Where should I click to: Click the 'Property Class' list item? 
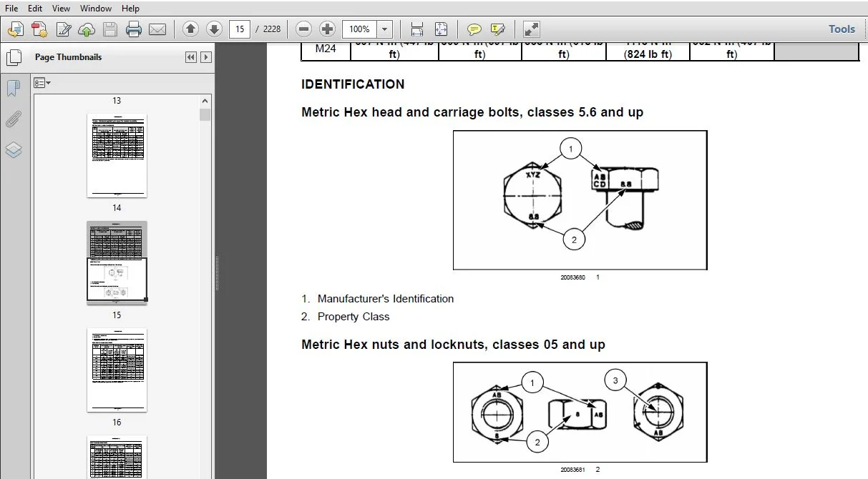pyautogui.click(x=353, y=317)
